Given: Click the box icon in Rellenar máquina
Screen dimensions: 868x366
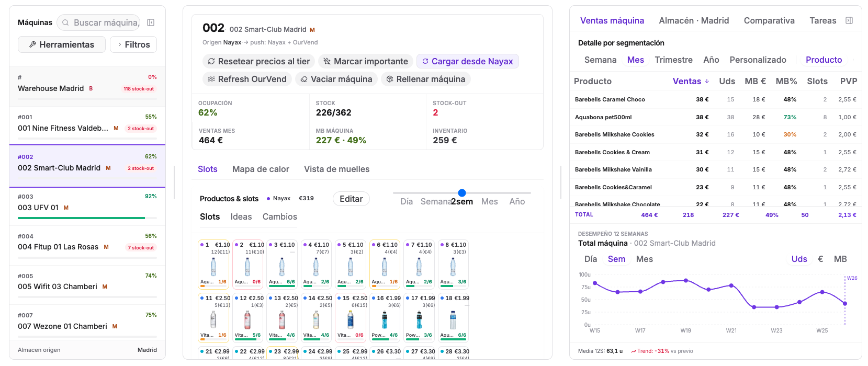Looking at the screenshot, I should point(390,79).
